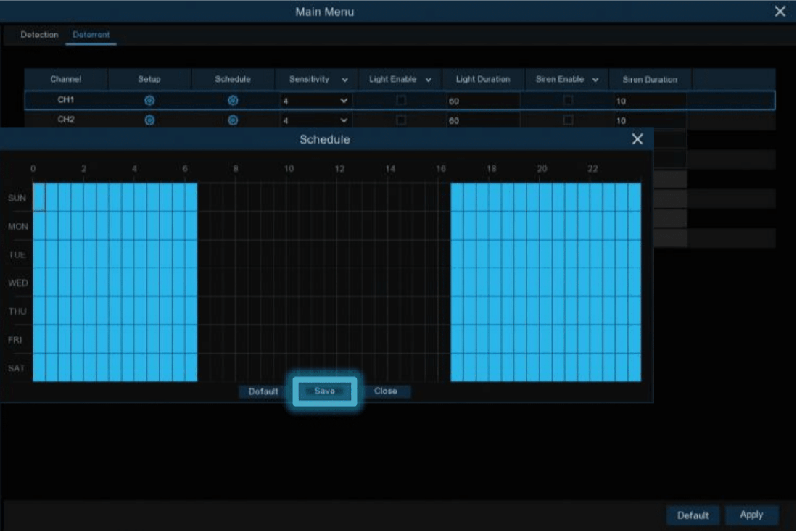Image resolution: width=797 pixels, height=532 pixels.
Task: Close the Schedule dialog with X
Action: [637, 139]
